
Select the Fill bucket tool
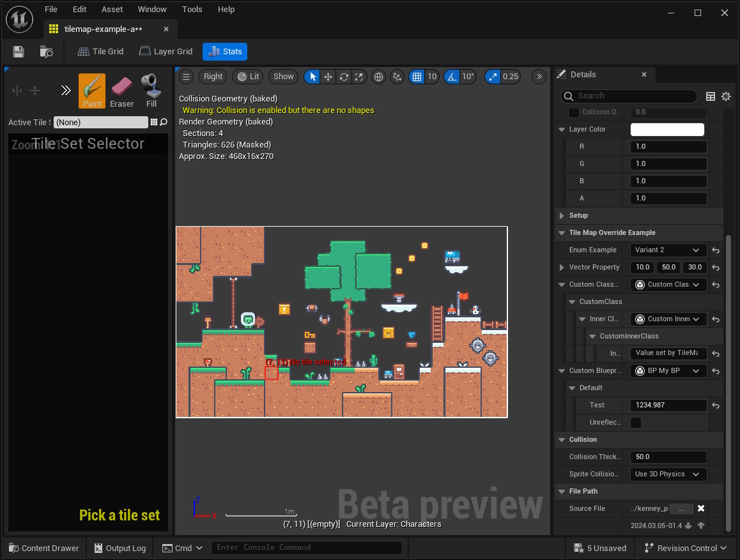[x=151, y=91]
